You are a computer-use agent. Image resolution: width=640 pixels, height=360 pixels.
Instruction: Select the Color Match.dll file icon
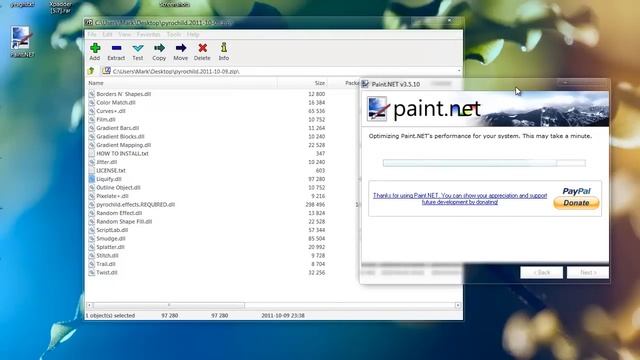pyautogui.click(x=92, y=102)
